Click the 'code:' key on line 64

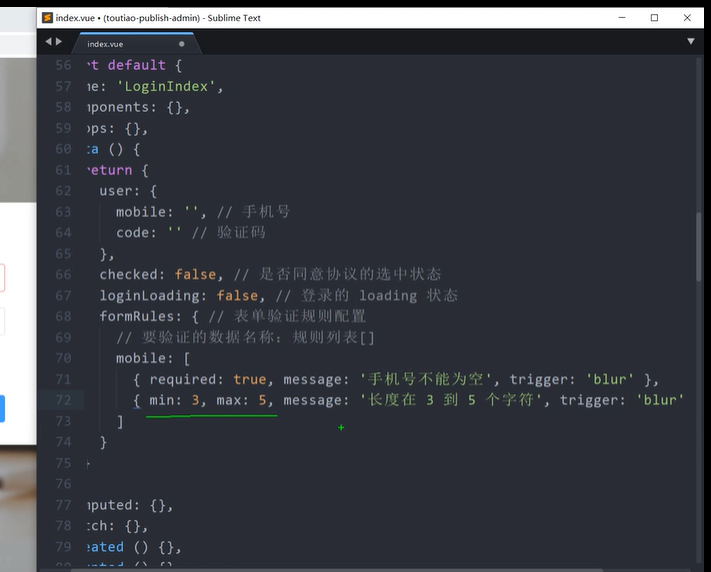point(136,233)
